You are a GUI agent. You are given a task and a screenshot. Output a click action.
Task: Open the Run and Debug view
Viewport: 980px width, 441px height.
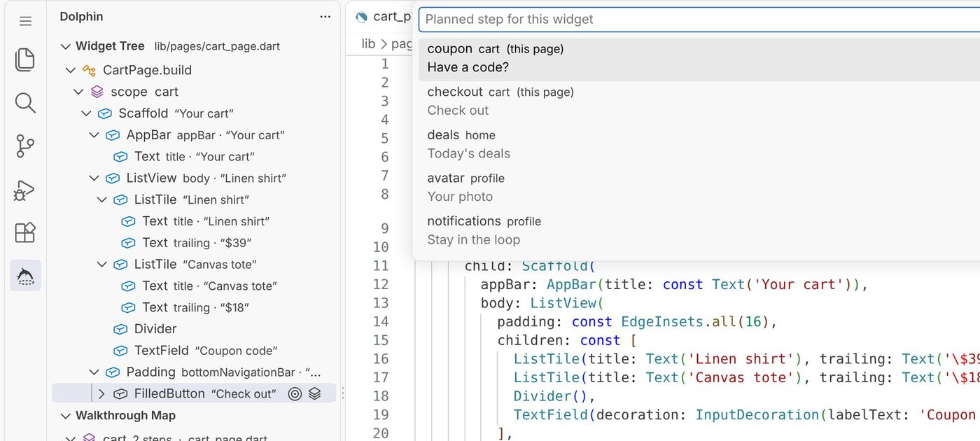pyautogui.click(x=25, y=190)
